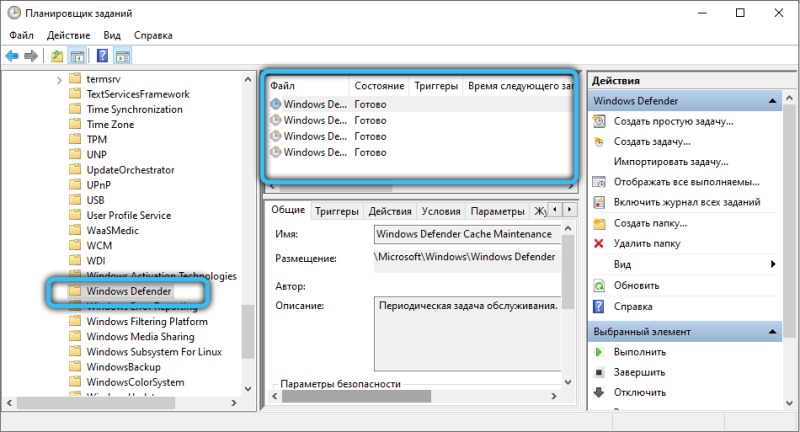Sort by the Файл column header

coord(308,86)
